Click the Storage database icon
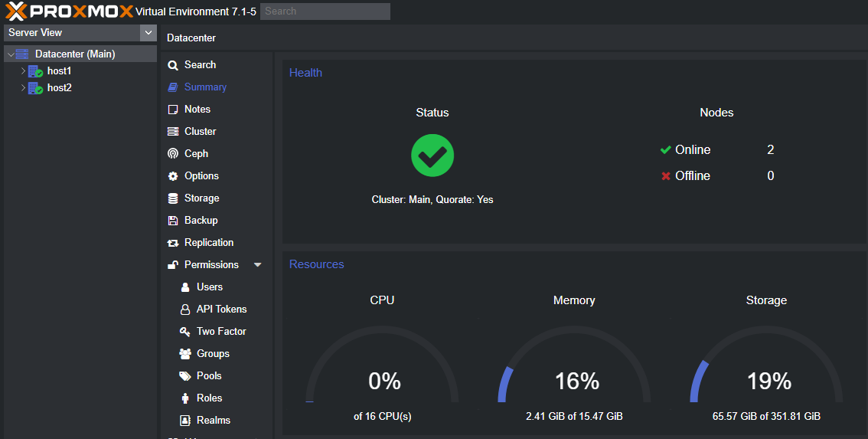 [173, 198]
